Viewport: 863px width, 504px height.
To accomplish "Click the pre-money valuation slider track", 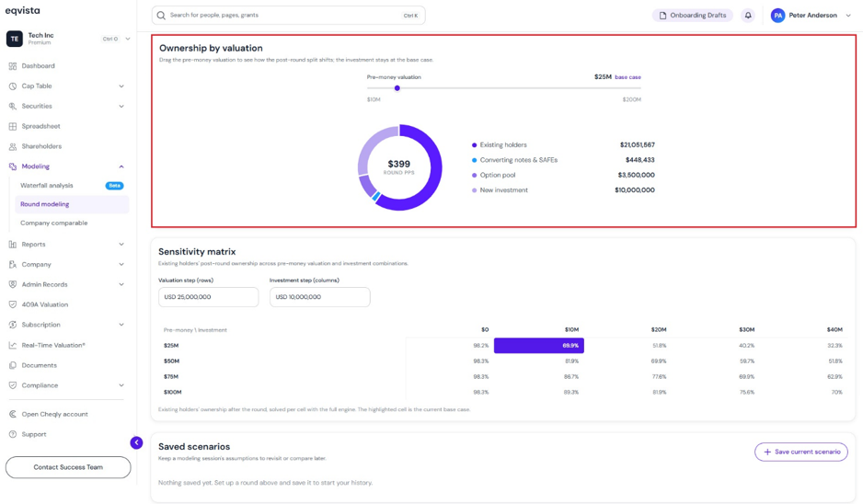I will pos(503,88).
